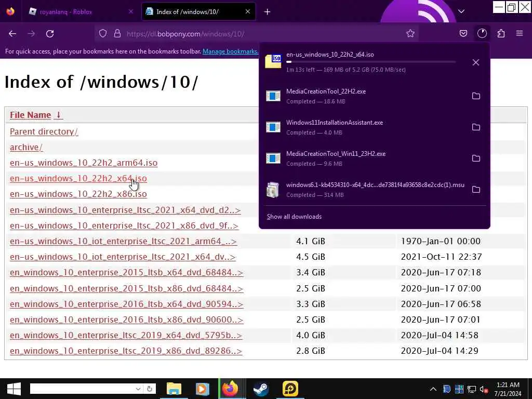Open the list all tabs dropdown
This screenshot has width=532, height=399.
(x=461, y=11)
